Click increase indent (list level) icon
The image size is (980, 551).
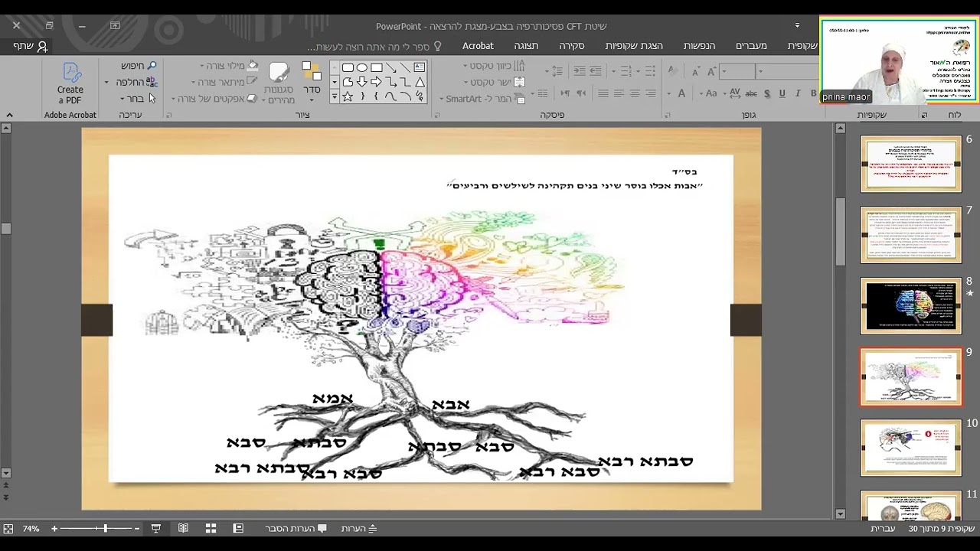point(580,71)
